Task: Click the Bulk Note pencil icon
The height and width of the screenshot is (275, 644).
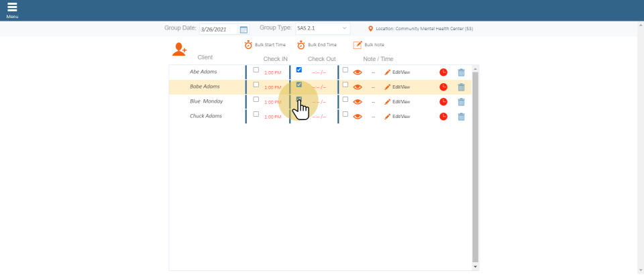Action: (x=358, y=45)
